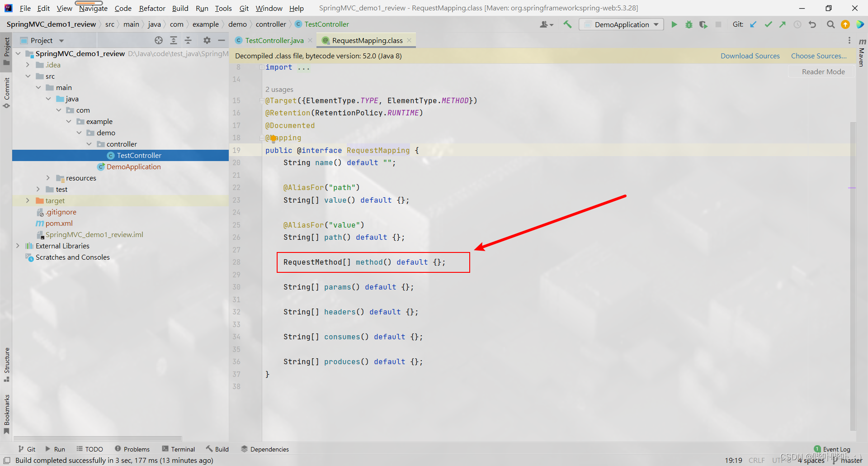The height and width of the screenshot is (466, 868).
Task: Hide the Project panel with minus icon
Action: (222, 40)
